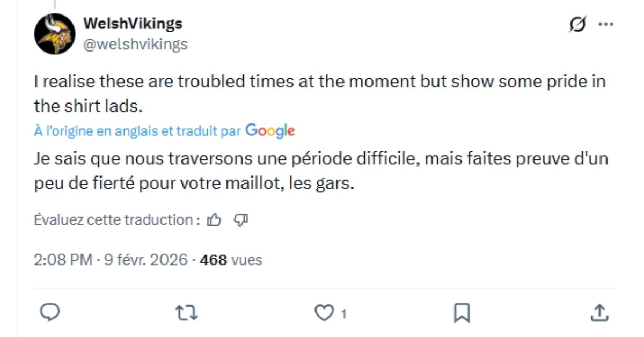
Task: Click "À l'origine en anglais et traduit par" link
Action: click(x=137, y=131)
